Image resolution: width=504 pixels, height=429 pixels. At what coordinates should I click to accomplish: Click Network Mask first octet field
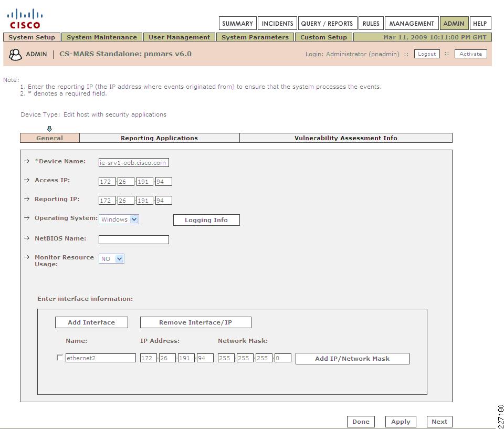226,358
